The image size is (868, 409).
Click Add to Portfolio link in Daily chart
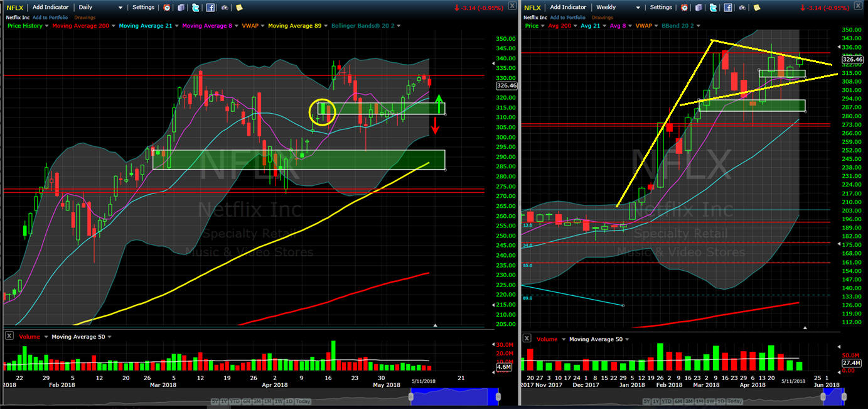pyautogui.click(x=50, y=18)
